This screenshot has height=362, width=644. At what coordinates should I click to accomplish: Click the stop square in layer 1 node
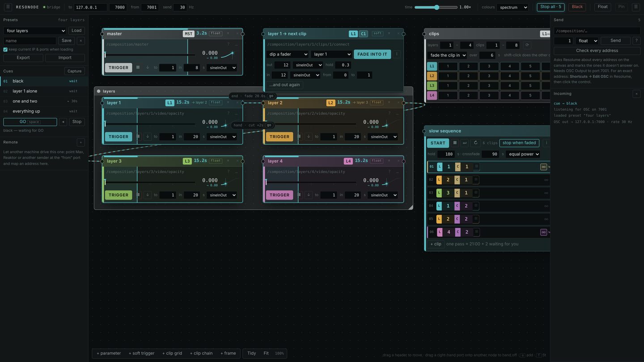(x=138, y=137)
